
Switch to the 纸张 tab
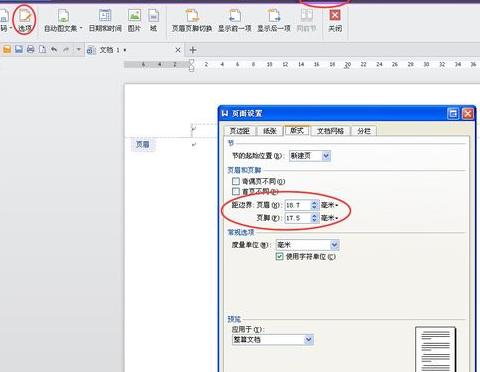click(x=270, y=131)
